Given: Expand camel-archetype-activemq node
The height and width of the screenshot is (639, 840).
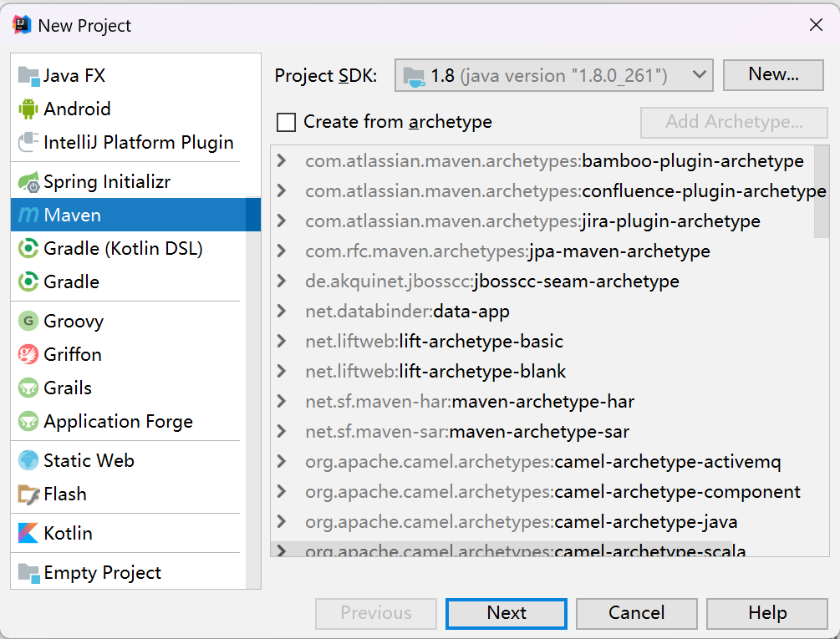Looking at the screenshot, I should tap(281, 461).
